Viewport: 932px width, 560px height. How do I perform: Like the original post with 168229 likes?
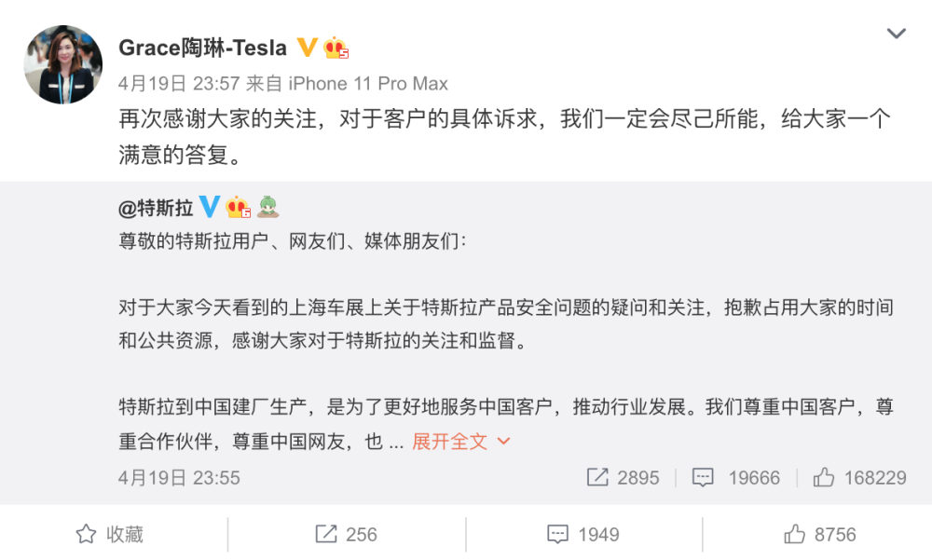[859, 478]
